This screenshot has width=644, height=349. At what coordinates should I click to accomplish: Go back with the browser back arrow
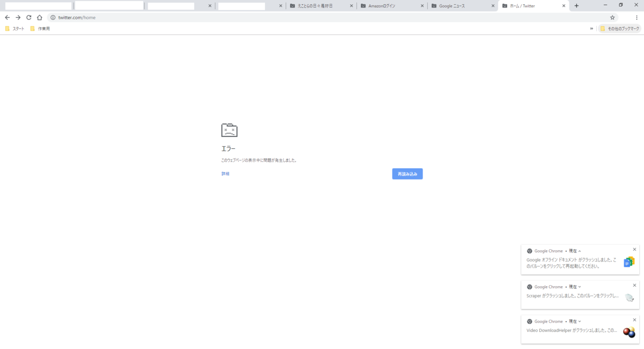(7, 17)
